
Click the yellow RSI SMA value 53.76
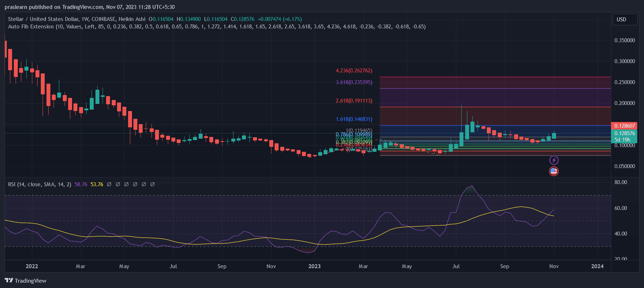pos(97,184)
